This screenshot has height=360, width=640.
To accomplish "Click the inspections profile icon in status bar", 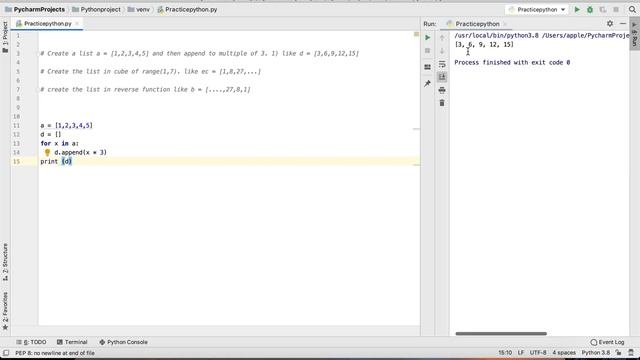I will tap(631, 353).
